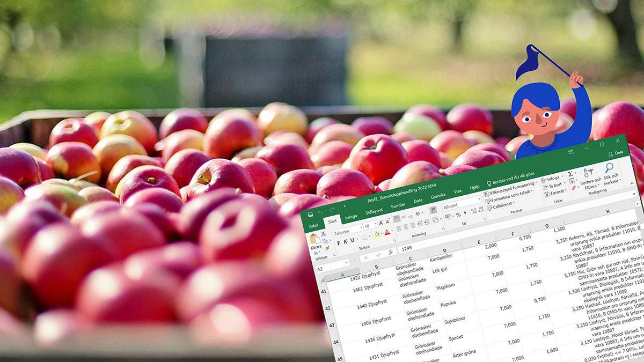This screenshot has height=362, width=644.
Task: Open Sök och markera magnifier
Action: click(x=609, y=168)
